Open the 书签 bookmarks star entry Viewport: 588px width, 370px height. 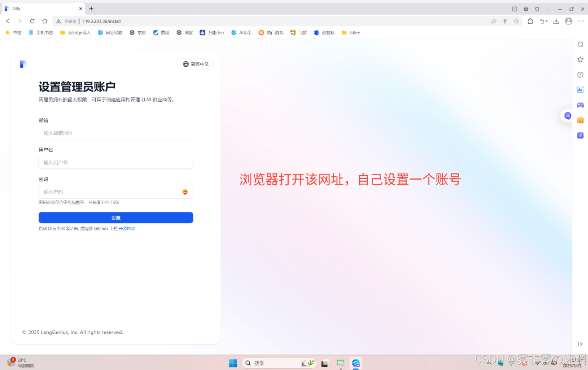click(13, 32)
